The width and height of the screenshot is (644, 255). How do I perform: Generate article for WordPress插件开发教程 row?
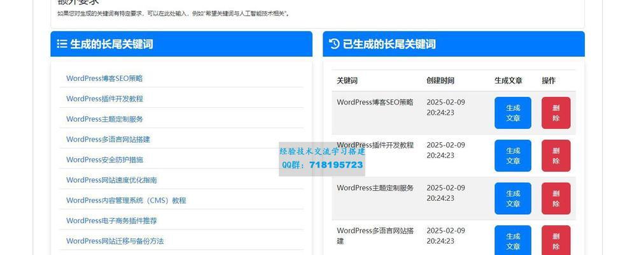(512, 156)
